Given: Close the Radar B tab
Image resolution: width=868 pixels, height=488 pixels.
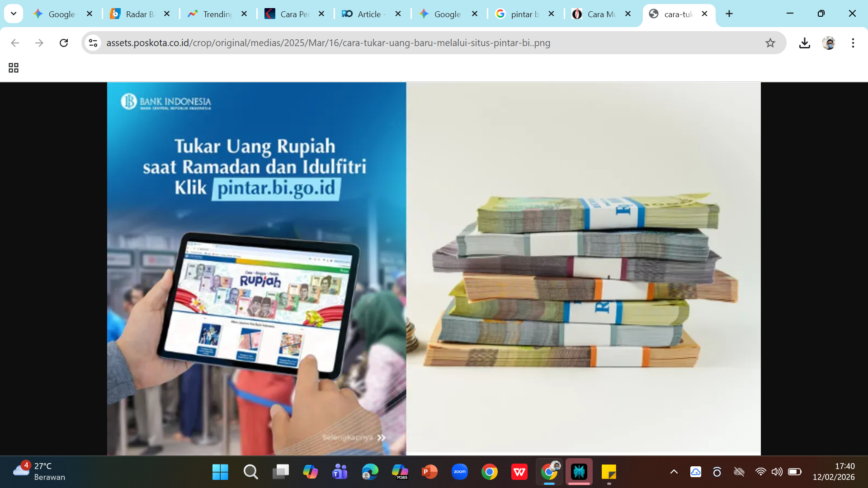Looking at the screenshot, I should 167,14.
